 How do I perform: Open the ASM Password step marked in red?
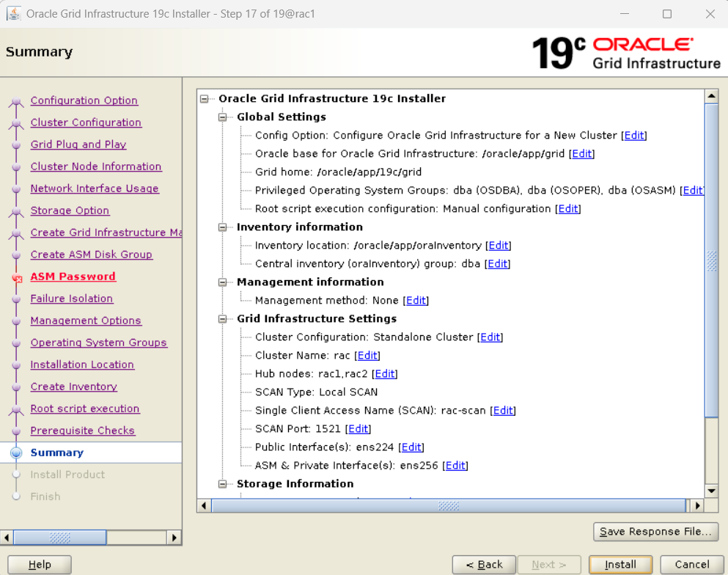coord(73,276)
